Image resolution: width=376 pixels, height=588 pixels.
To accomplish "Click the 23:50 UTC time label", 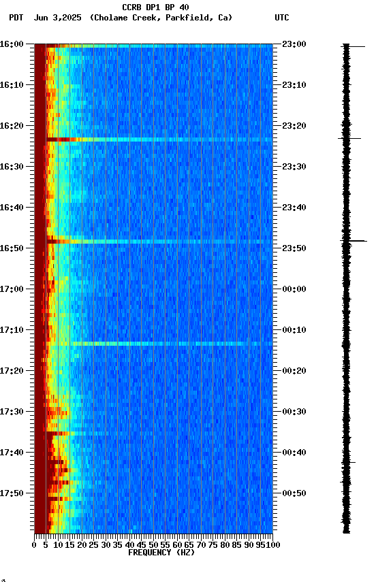I will tap(294, 248).
